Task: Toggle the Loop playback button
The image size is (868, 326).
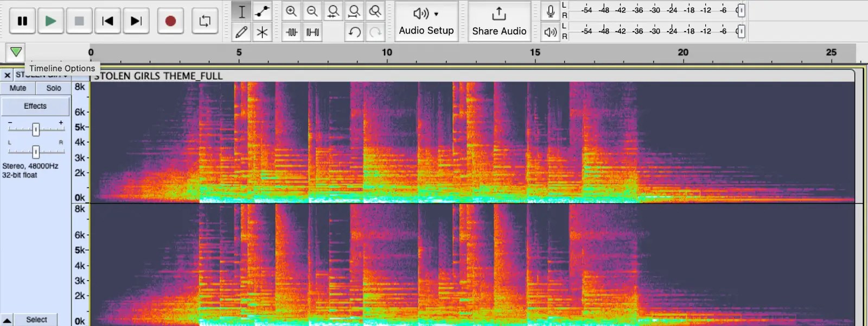Action: (x=205, y=21)
